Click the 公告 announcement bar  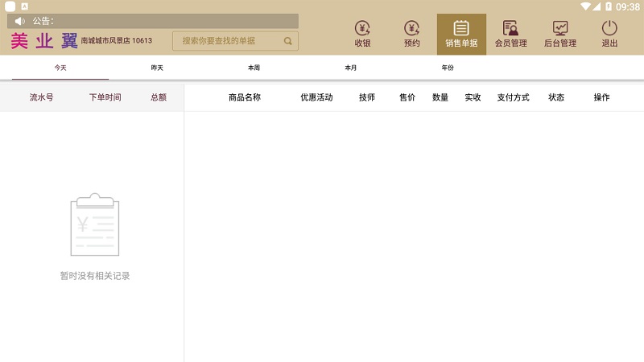pyautogui.click(x=153, y=21)
